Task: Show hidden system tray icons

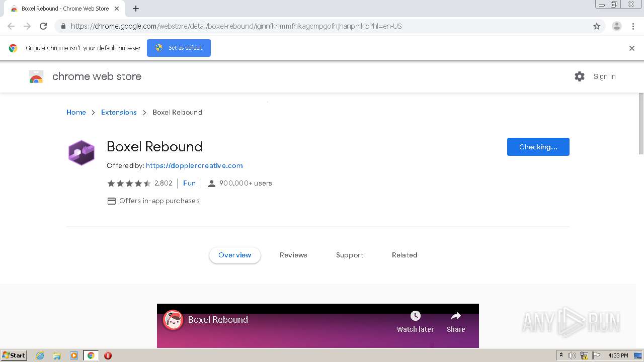Action: pos(561,355)
